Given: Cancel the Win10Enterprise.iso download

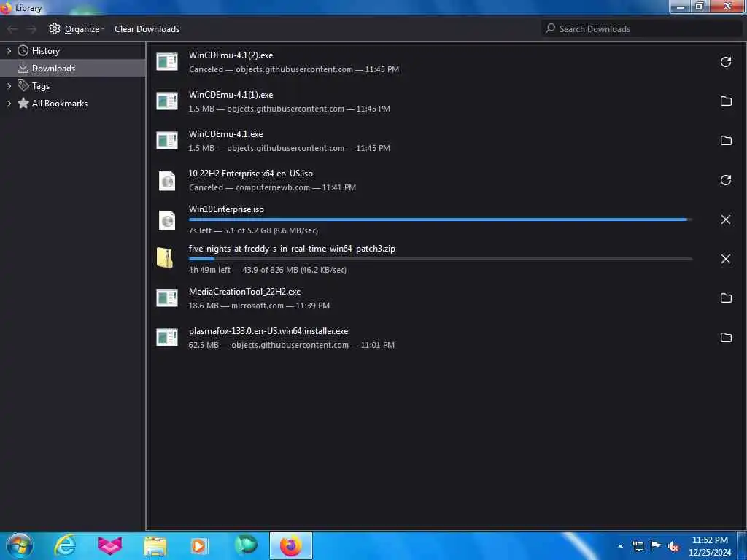Looking at the screenshot, I should (726, 219).
